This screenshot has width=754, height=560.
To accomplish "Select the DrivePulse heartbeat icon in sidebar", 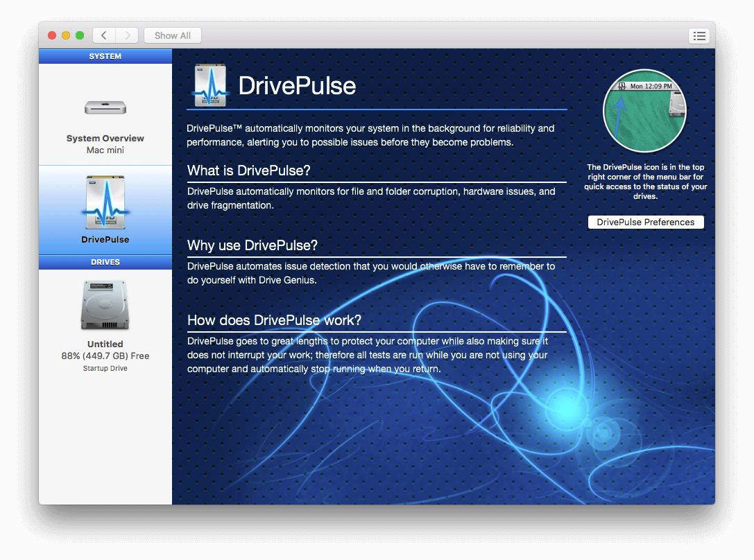I will pyautogui.click(x=105, y=201).
